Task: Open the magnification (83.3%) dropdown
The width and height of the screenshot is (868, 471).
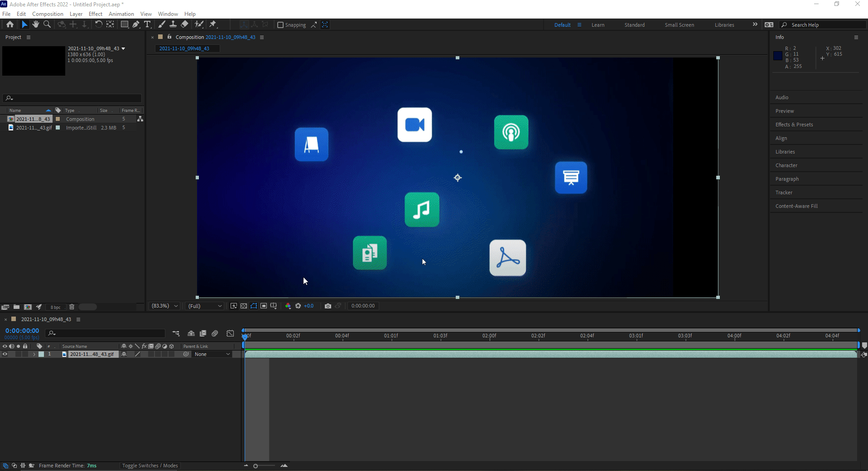Action: point(164,306)
